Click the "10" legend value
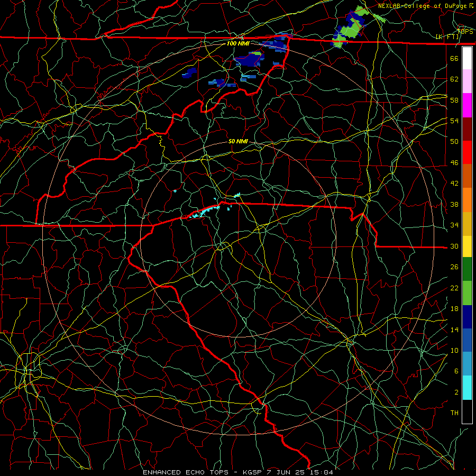Viewport: 476px width, 476px height. tap(454, 350)
